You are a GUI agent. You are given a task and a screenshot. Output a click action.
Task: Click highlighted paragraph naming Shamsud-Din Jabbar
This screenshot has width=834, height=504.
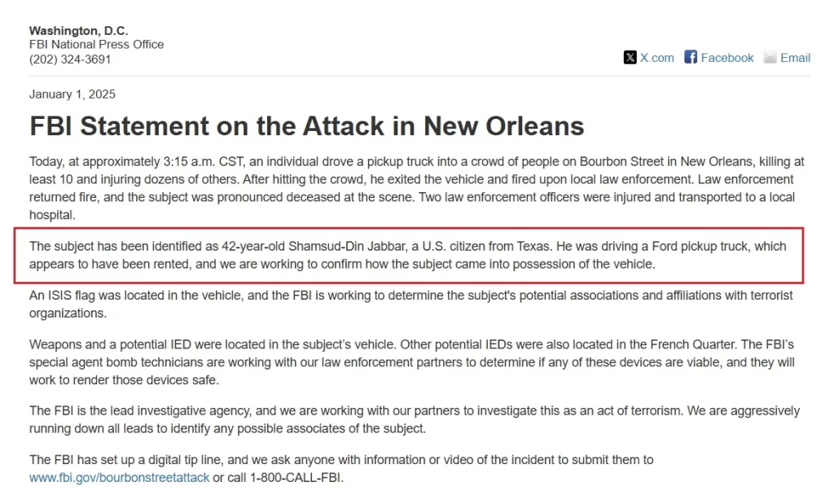[408, 255]
